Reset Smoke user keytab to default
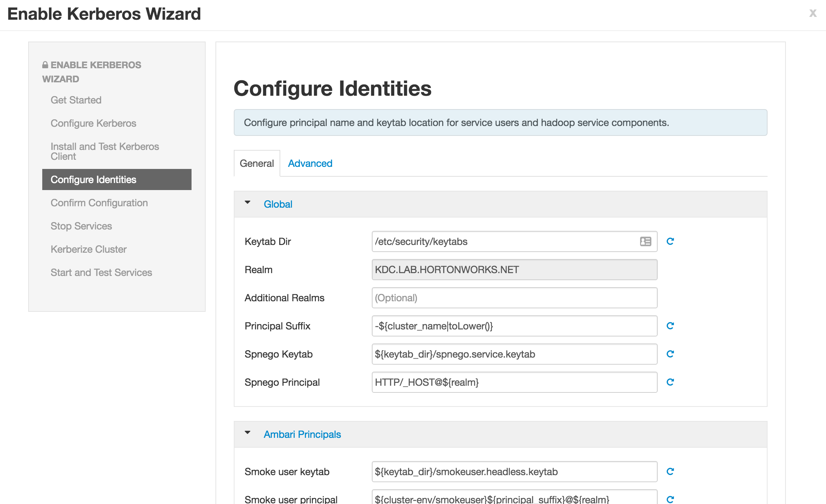 [x=670, y=472]
